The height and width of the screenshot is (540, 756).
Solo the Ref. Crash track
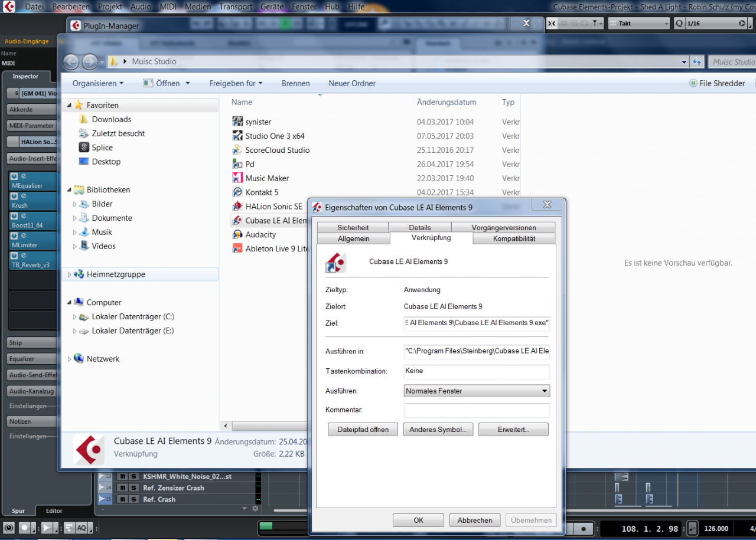click(133, 499)
